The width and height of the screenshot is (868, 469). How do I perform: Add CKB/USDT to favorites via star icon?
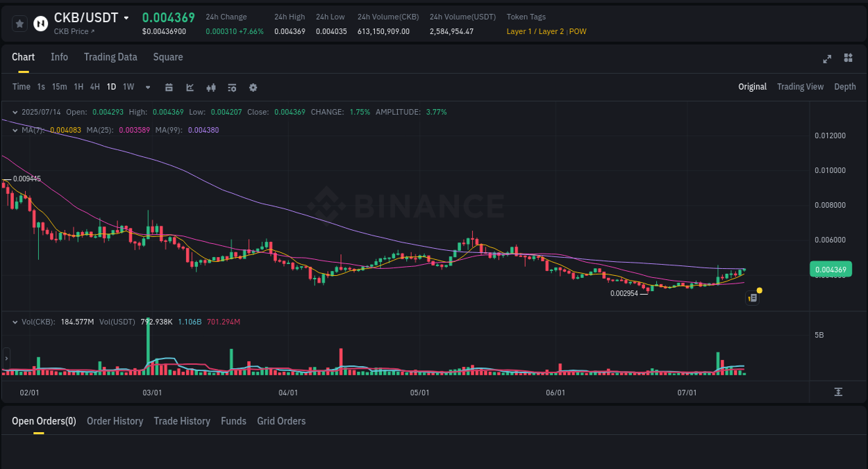click(x=19, y=23)
